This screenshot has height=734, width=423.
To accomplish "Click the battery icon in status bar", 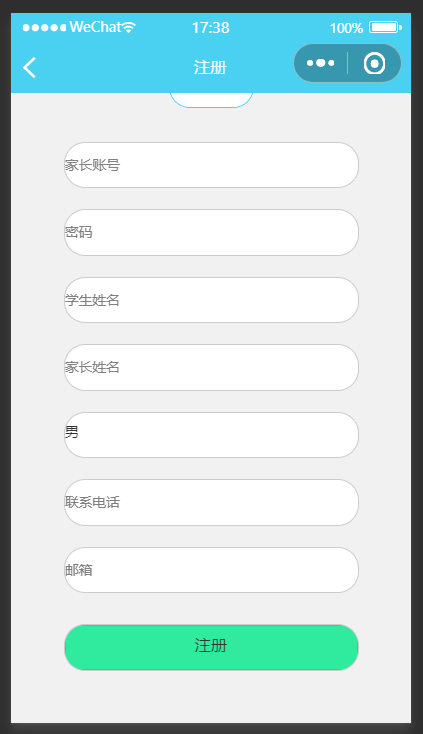I will 385,28.
